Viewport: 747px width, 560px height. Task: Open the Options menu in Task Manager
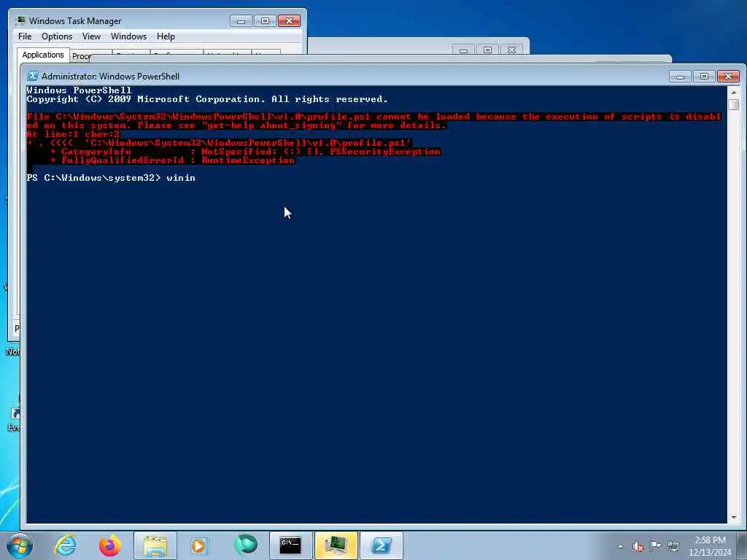57,36
